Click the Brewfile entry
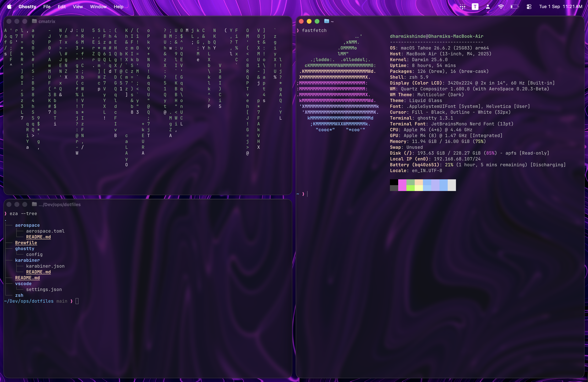 pyautogui.click(x=26, y=243)
